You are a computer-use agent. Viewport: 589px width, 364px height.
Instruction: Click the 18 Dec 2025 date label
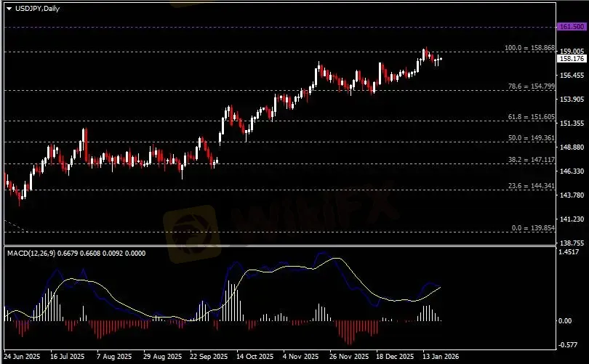click(x=395, y=356)
